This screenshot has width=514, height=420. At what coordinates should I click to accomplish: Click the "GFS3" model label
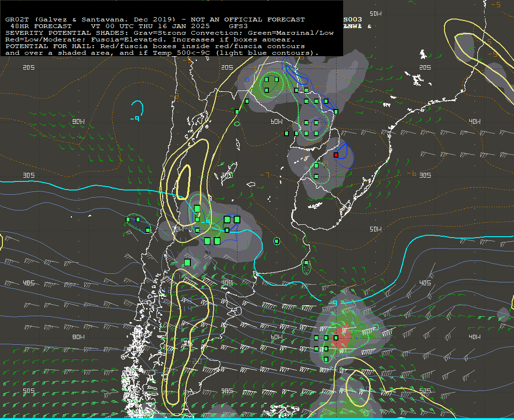[x=238, y=26]
